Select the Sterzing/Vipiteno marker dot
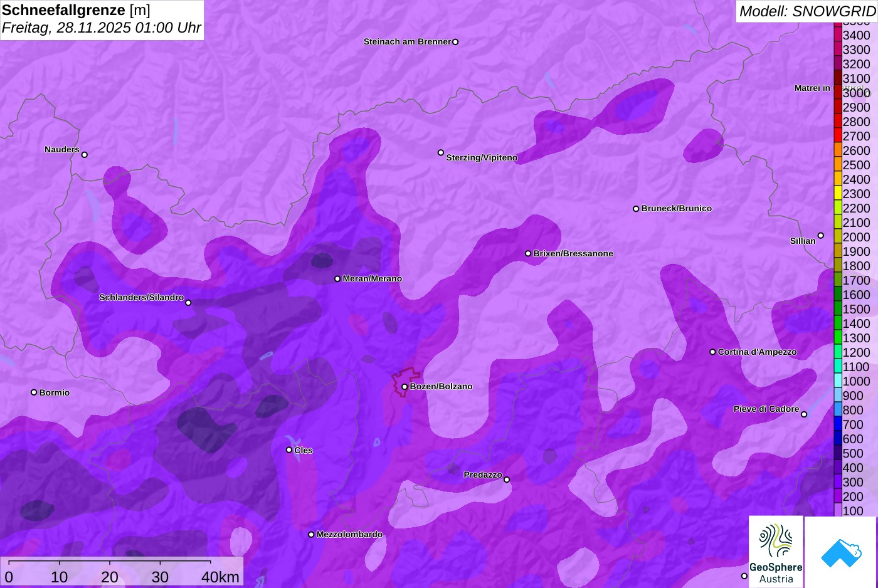878x588 pixels. click(x=441, y=153)
